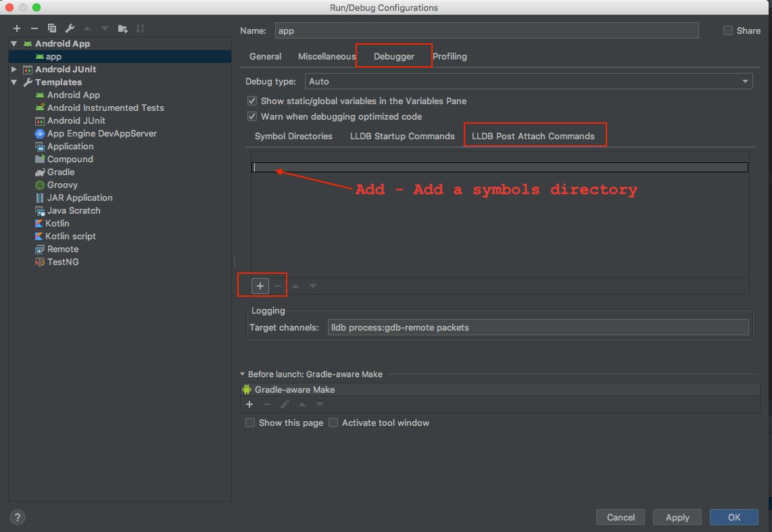Open the LLDB Startup Commands tab
The image size is (772, 532).
tap(402, 137)
